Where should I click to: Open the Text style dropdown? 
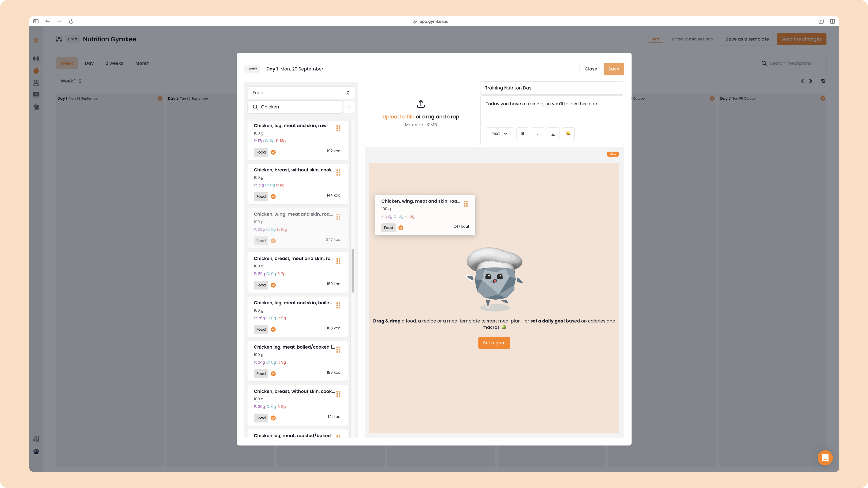click(x=499, y=133)
